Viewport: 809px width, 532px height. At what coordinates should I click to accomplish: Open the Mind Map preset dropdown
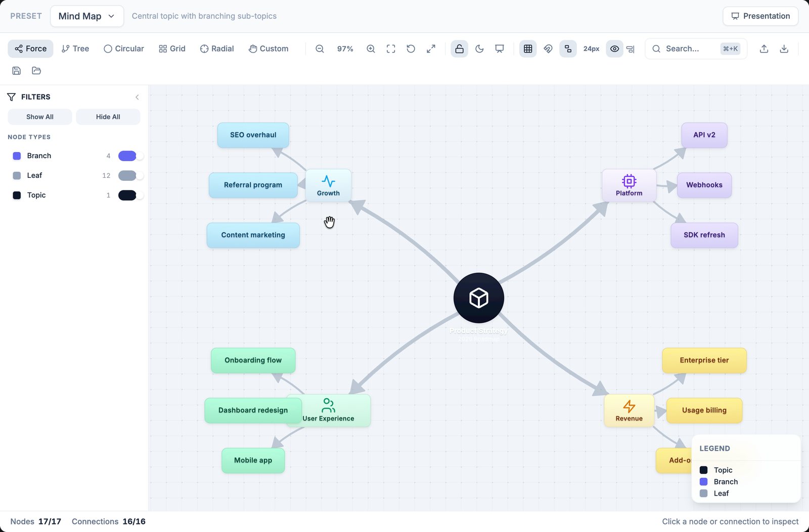[x=87, y=16]
